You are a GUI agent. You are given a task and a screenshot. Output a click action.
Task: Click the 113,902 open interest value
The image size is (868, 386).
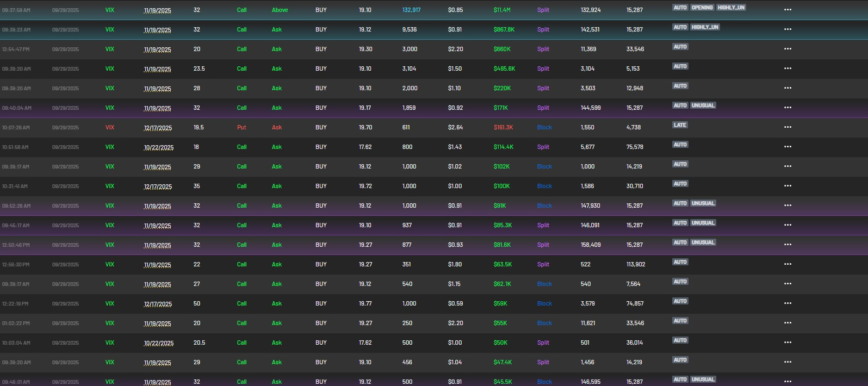pyautogui.click(x=636, y=264)
